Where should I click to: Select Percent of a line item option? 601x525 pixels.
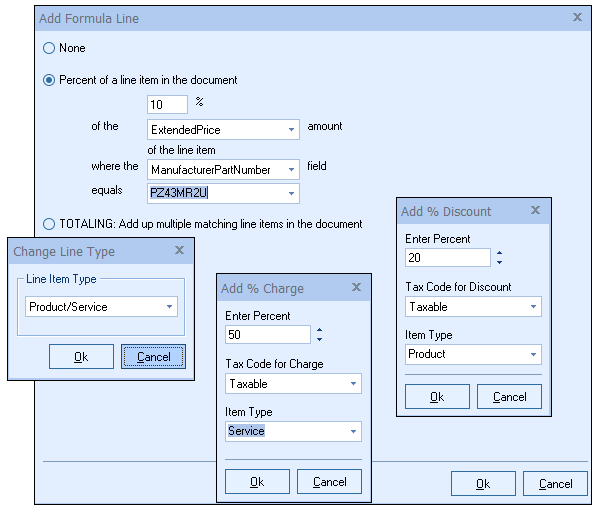[49, 80]
